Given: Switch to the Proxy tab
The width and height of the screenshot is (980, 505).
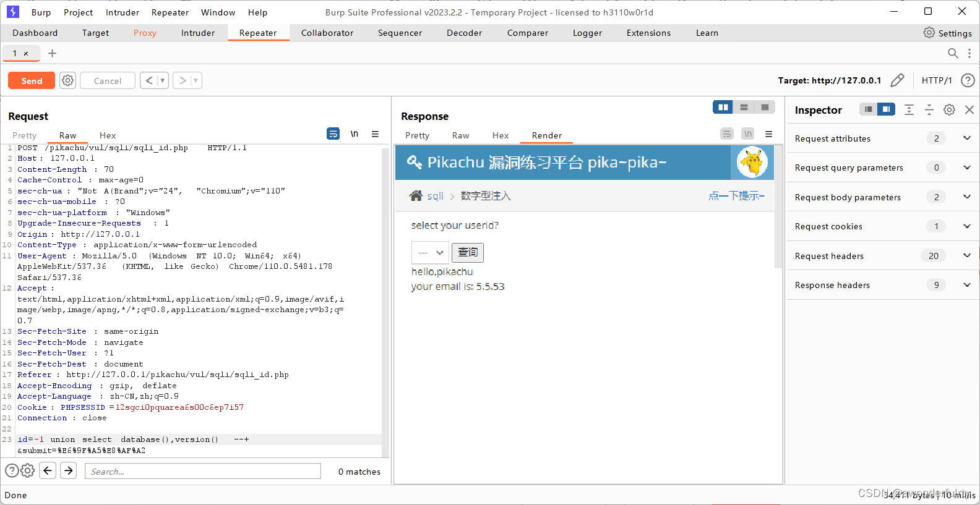Looking at the screenshot, I should [145, 33].
